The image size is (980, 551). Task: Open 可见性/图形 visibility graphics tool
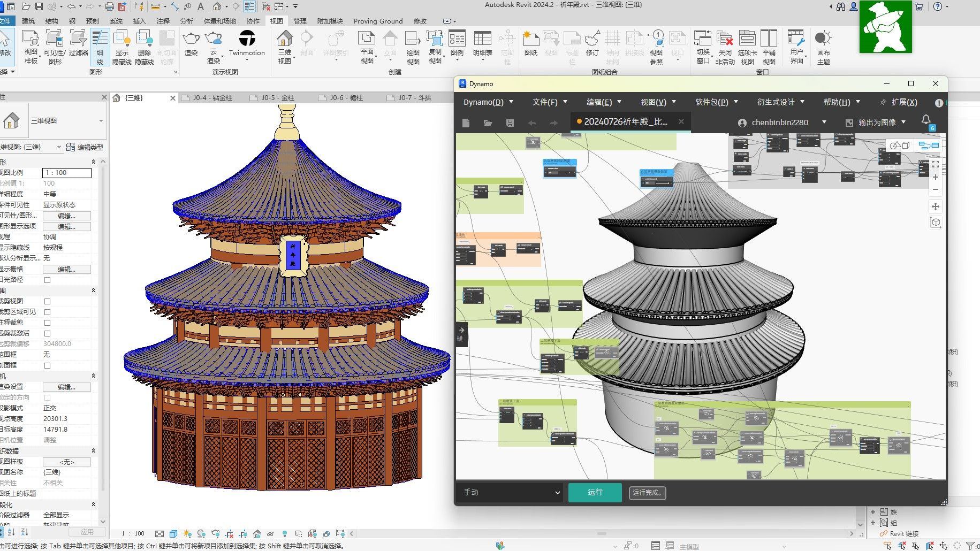click(55, 47)
